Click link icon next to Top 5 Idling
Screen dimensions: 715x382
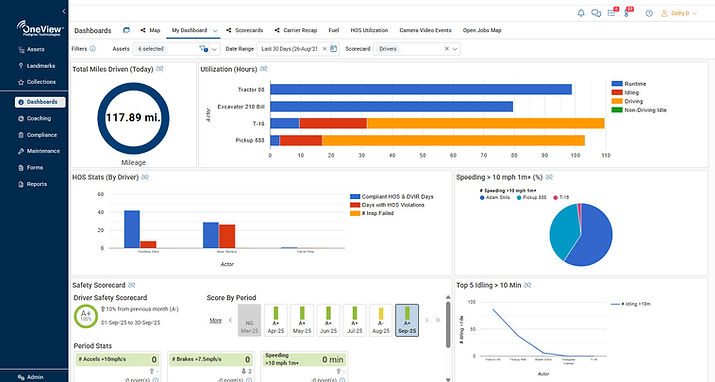[x=528, y=285]
